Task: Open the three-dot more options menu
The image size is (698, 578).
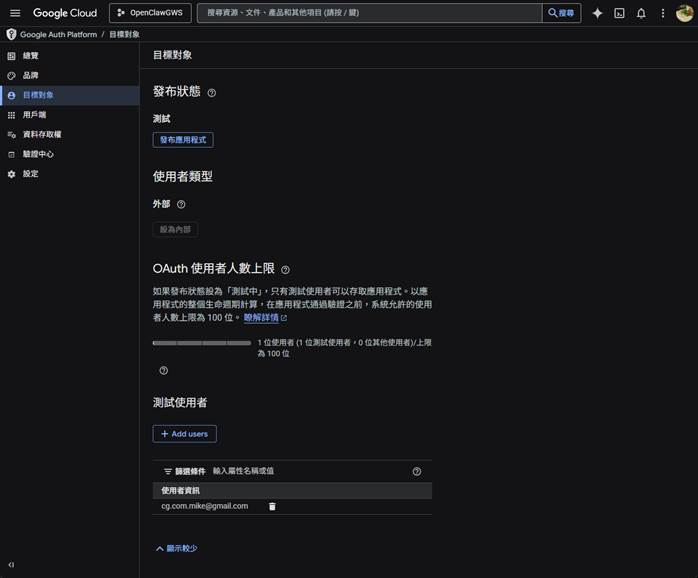Action: pos(662,13)
